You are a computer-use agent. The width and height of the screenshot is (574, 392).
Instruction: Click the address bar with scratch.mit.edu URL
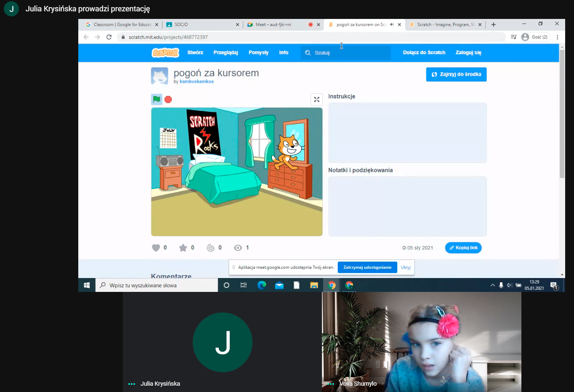click(x=311, y=37)
